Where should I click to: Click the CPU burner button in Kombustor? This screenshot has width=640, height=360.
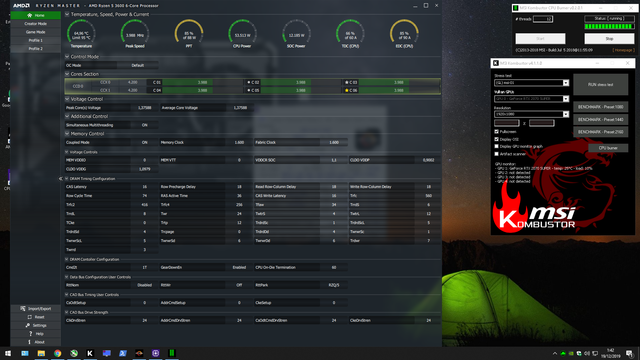[x=608, y=148]
